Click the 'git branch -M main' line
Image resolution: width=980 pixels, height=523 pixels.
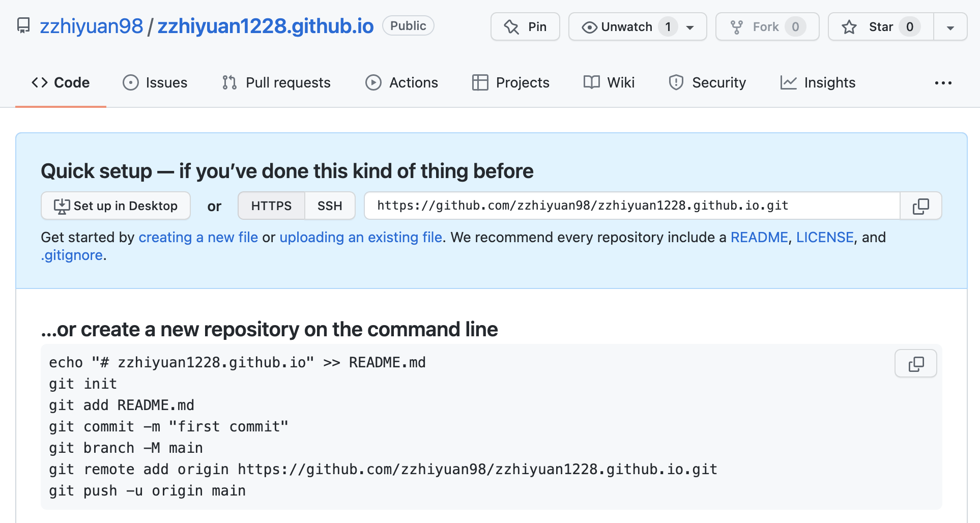point(126,448)
